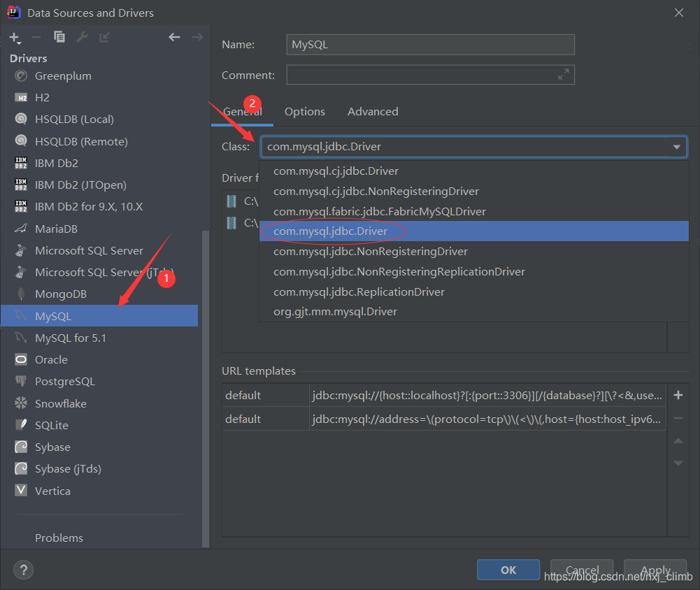Select IBM Db2 (JTOpen) driver

(99, 185)
